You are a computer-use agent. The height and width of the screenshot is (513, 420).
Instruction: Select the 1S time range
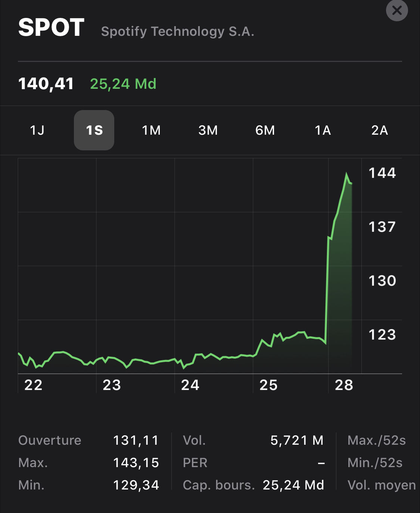coord(94,130)
